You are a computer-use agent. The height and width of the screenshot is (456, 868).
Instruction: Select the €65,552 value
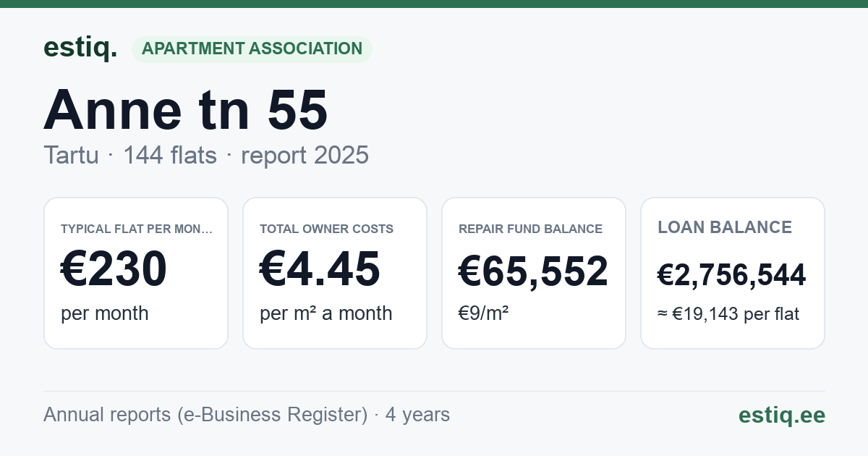click(x=534, y=272)
